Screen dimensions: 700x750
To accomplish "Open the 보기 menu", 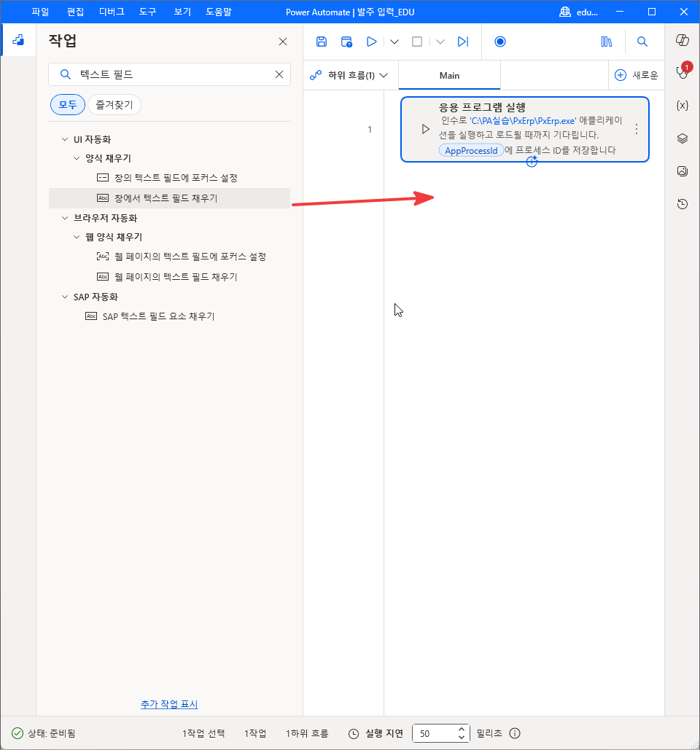I will [x=182, y=12].
